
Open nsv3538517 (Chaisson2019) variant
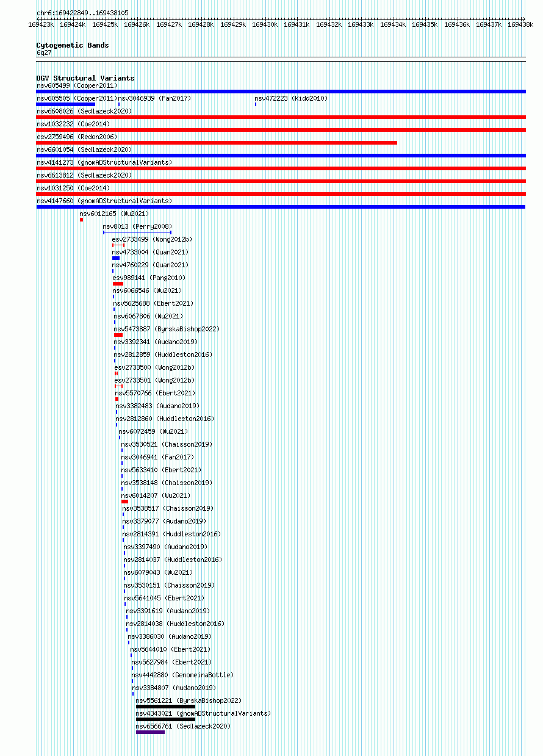point(168,508)
